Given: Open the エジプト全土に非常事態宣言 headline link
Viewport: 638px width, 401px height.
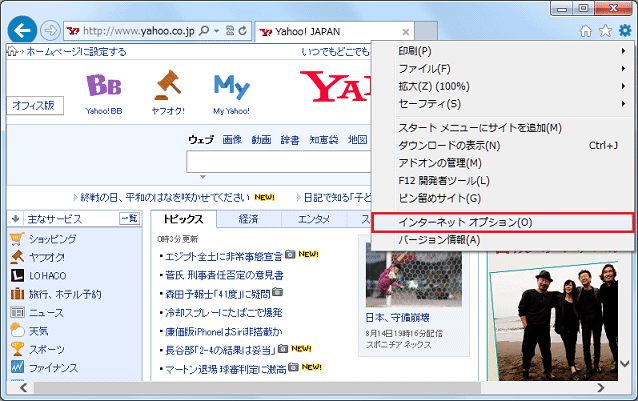Looking at the screenshot, I should click(224, 256).
